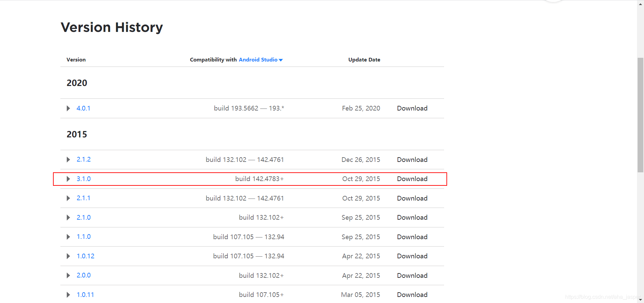Download version 3.1.0
This screenshot has height=303, width=644.
pos(412,179)
